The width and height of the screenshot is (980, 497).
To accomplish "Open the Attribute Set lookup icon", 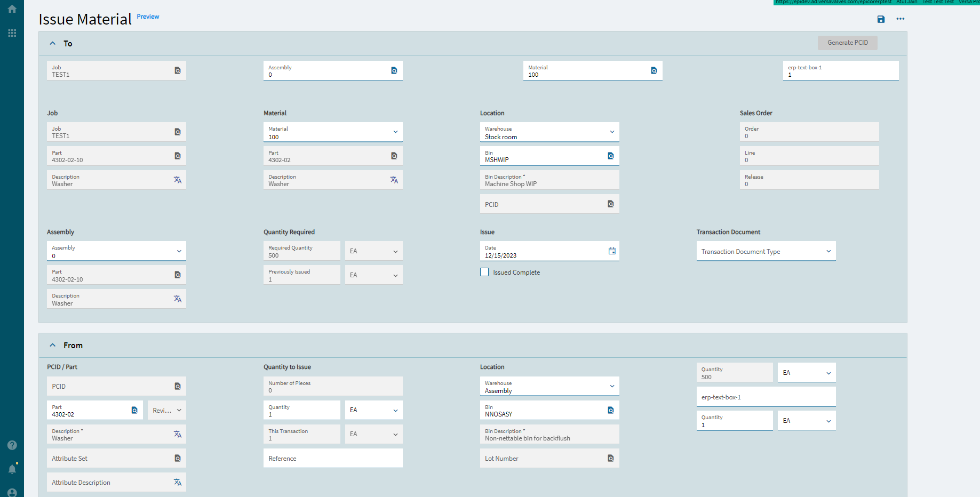I will click(178, 458).
